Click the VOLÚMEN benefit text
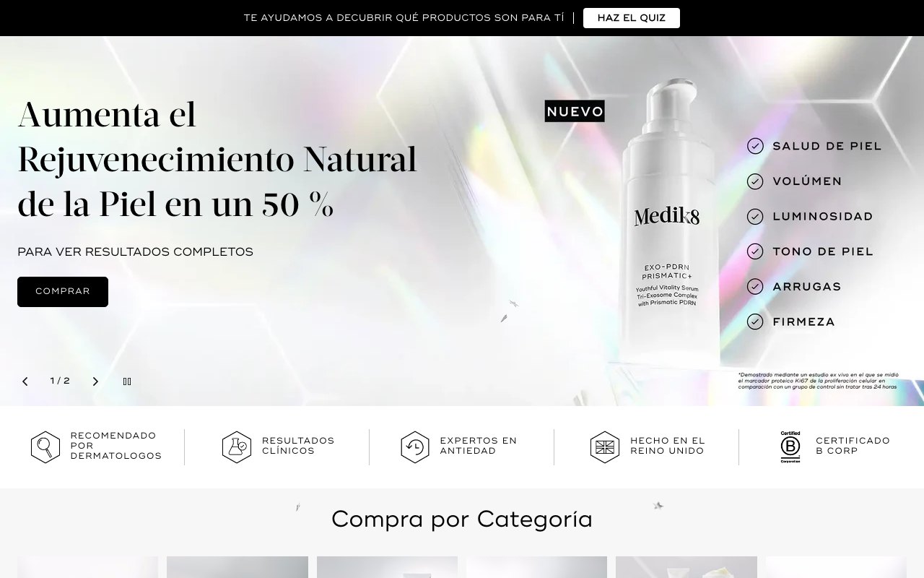The width and height of the screenshot is (924, 578). point(807,181)
